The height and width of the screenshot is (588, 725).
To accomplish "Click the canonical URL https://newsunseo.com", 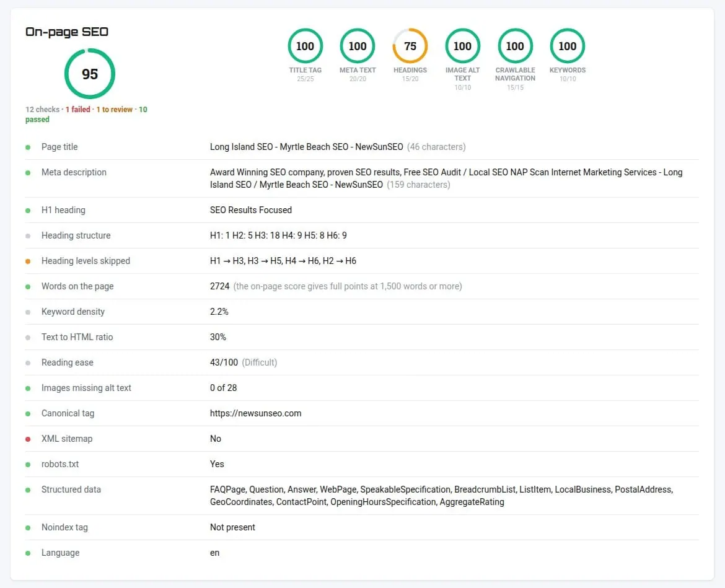I will click(255, 413).
